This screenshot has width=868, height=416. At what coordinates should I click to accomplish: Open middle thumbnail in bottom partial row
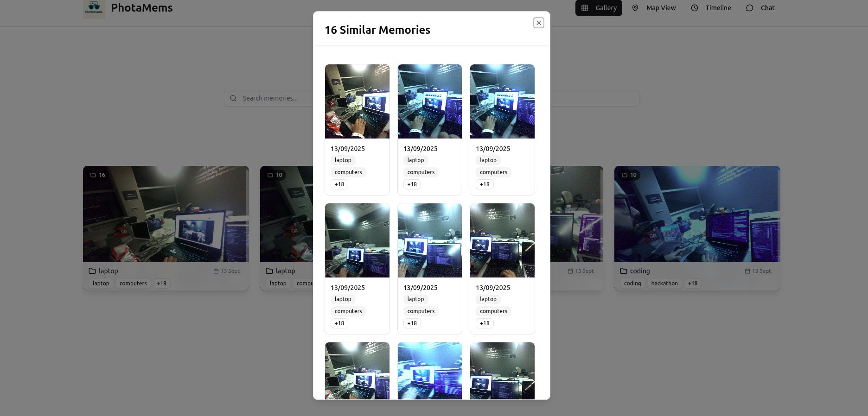[x=430, y=371]
